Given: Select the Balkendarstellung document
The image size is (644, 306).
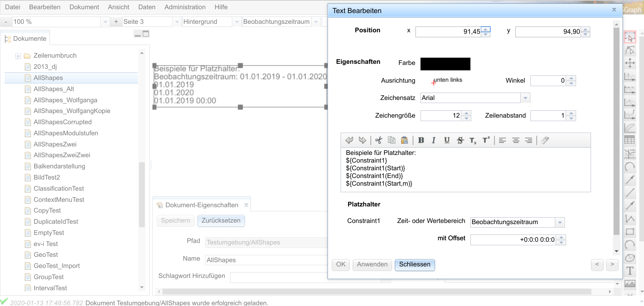Looking at the screenshot, I should [60, 166].
